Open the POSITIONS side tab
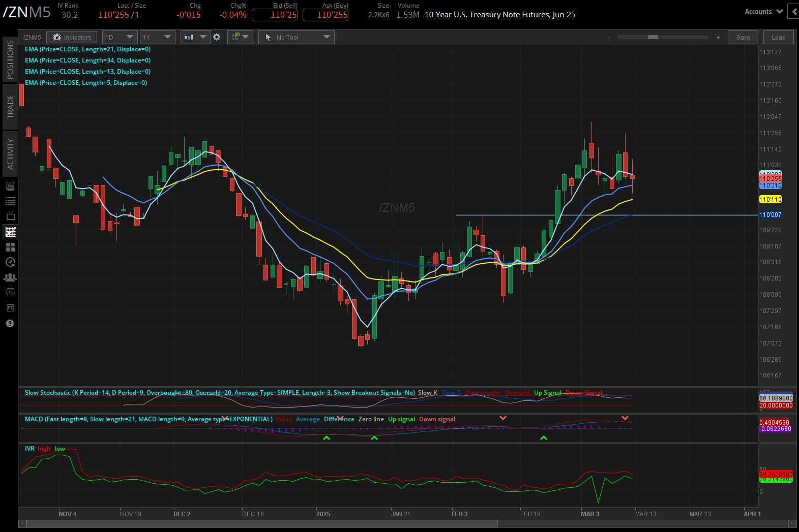The image size is (799, 532). pyautogui.click(x=10, y=59)
